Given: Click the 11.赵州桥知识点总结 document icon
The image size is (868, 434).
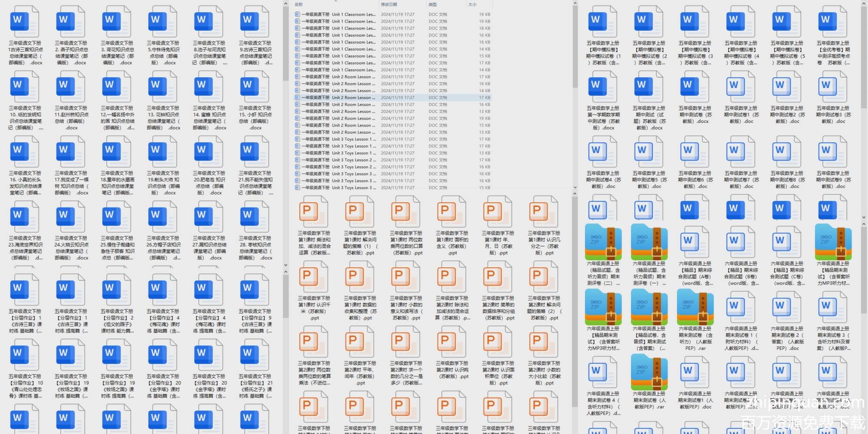Looking at the screenshot, I should pos(71,87).
